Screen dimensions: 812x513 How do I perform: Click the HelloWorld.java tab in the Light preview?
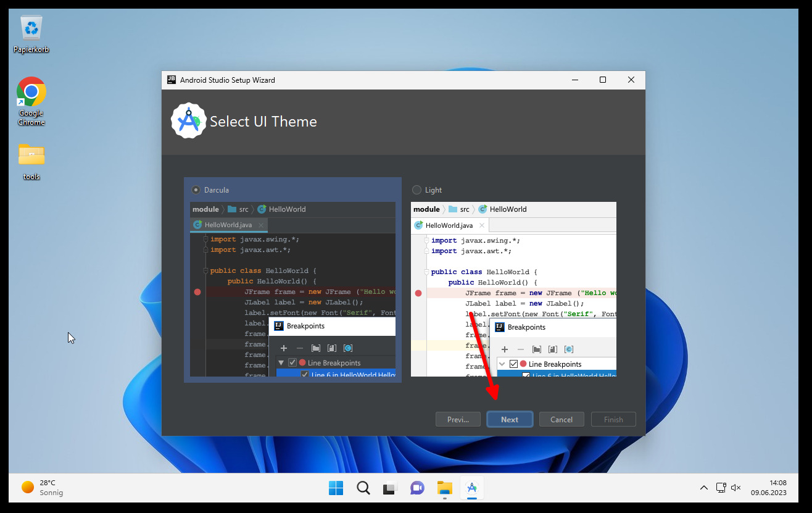450,225
